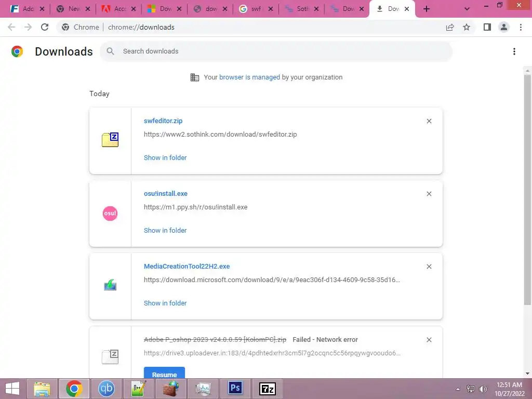Open a new tab with the plus button

point(427,9)
